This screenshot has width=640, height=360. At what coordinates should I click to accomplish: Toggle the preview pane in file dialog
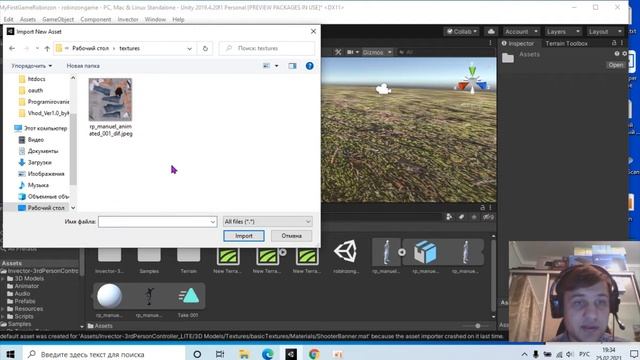point(292,66)
